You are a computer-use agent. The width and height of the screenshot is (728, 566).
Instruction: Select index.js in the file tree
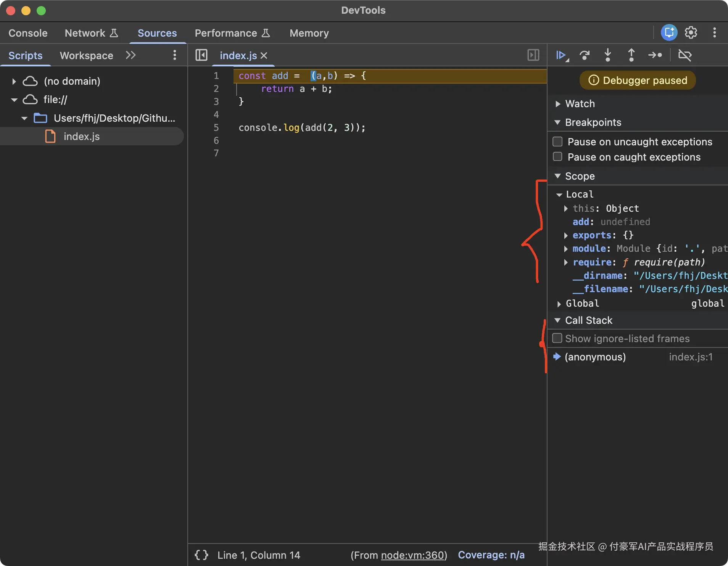(x=92, y=137)
